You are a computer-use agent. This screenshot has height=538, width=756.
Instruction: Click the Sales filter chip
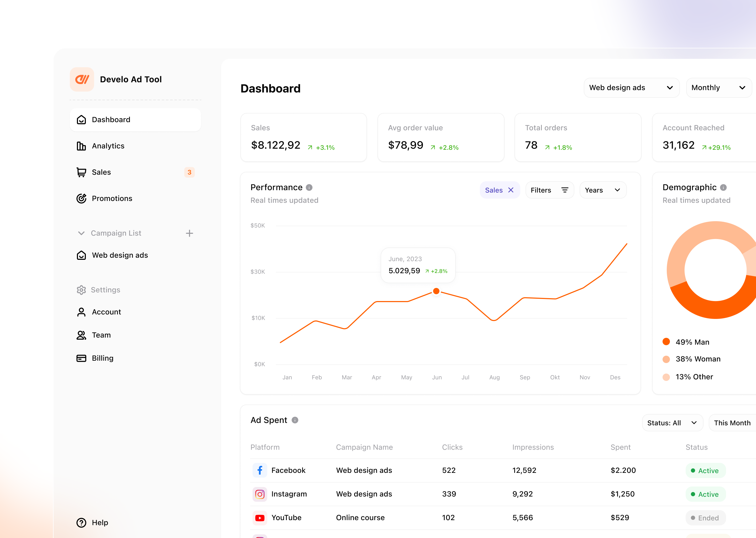click(x=500, y=190)
